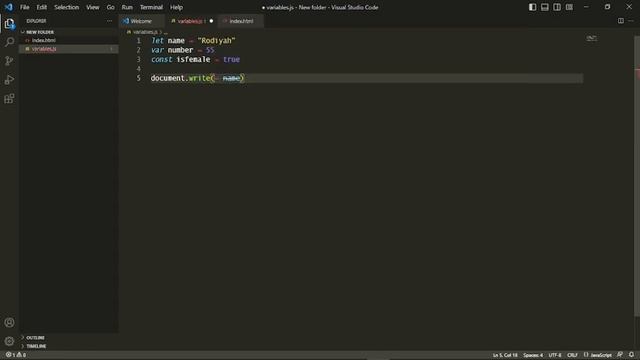Change encoding via UTF-8
Image resolution: width=640 pixels, height=360 pixels.
[x=555, y=355]
